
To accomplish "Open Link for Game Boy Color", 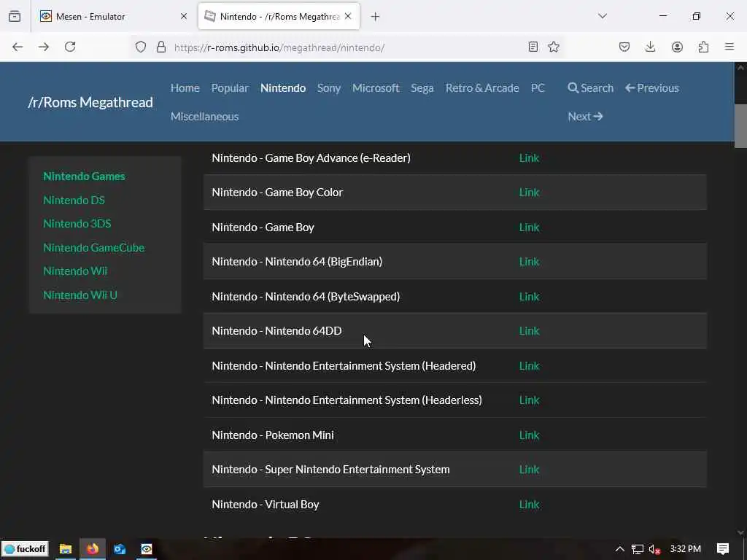I will point(529,192).
